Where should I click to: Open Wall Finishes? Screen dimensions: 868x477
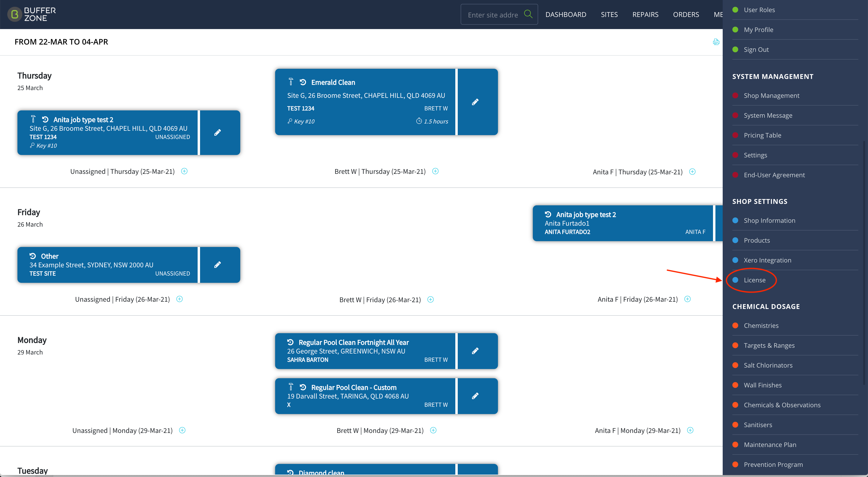pos(795,385)
